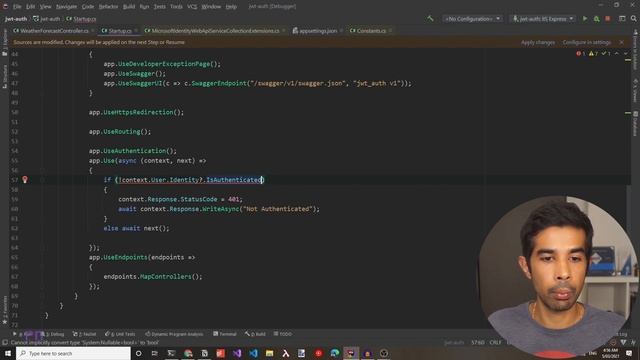Close the Constants.cs tab

click(x=390, y=31)
